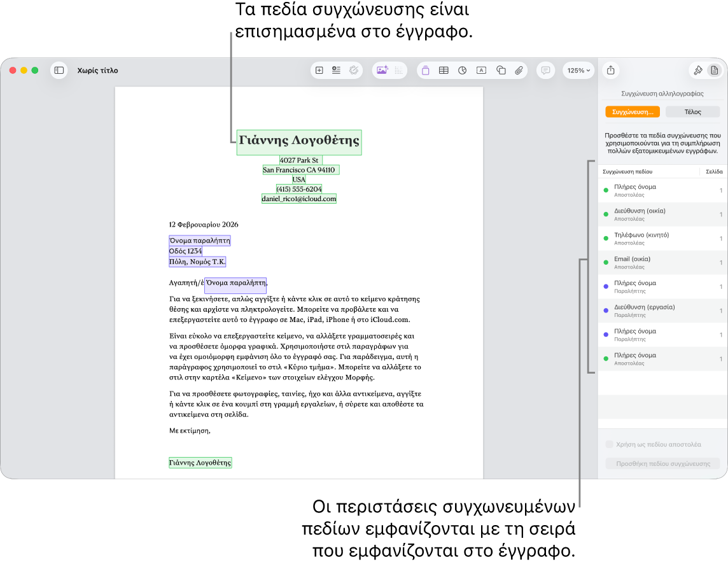Insert a chart via the pie chart icon
The image size is (728, 562).
pyautogui.click(x=463, y=70)
